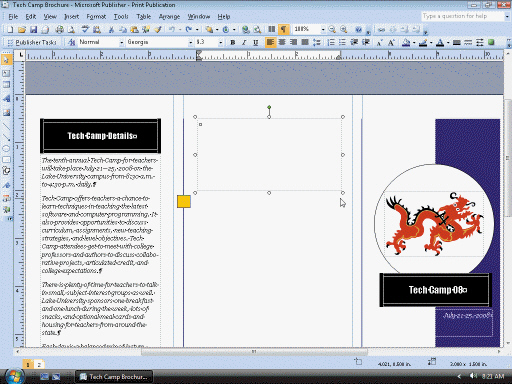Toggle Underline formatting
The image size is (512, 384).
click(x=255, y=42)
